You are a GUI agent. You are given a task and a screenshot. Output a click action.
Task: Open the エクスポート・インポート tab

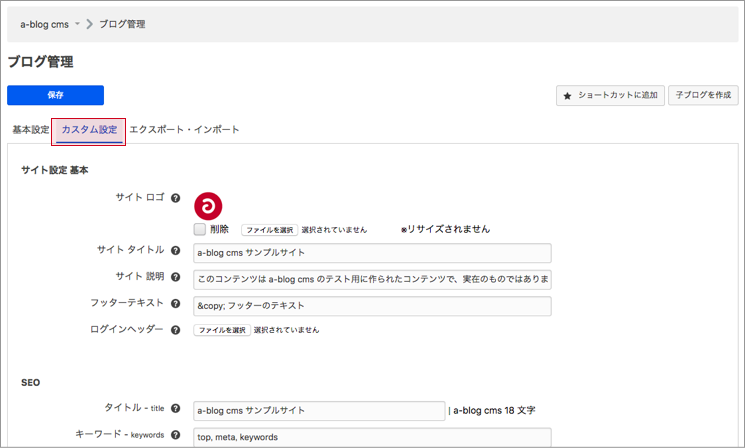[x=184, y=130]
